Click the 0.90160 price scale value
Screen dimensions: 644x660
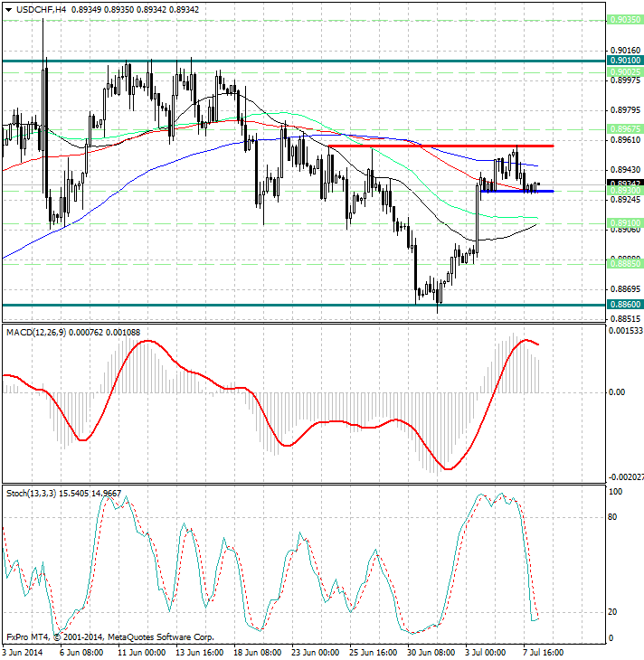(626, 51)
